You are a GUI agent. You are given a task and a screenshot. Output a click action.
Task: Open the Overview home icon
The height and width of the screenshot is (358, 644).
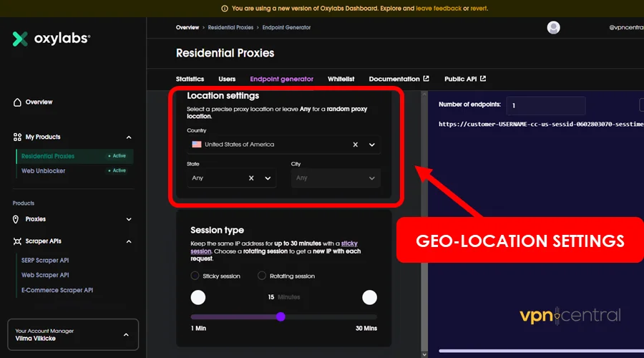17,102
